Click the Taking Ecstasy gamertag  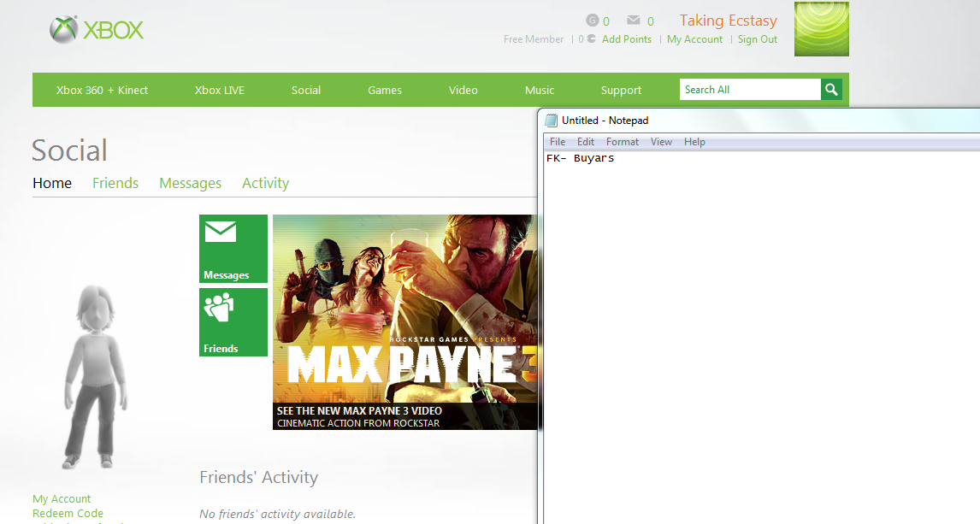[x=728, y=21]
